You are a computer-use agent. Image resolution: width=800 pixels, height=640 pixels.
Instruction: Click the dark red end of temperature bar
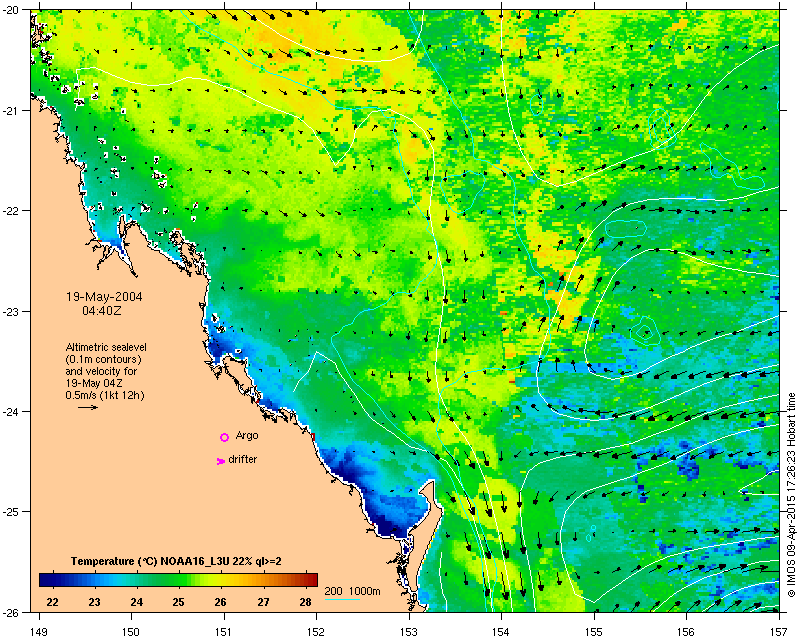[x=311, y=580]
